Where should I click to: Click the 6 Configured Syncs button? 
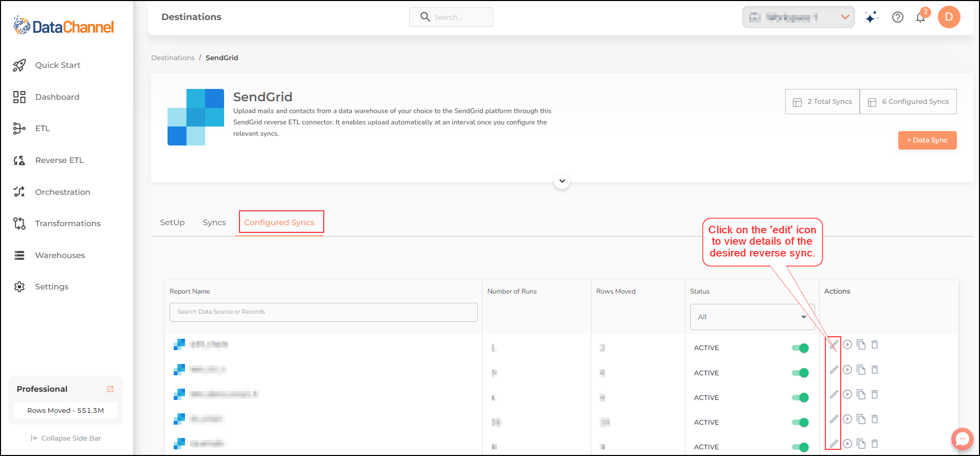pyautogui.click(x=908, y=102)
